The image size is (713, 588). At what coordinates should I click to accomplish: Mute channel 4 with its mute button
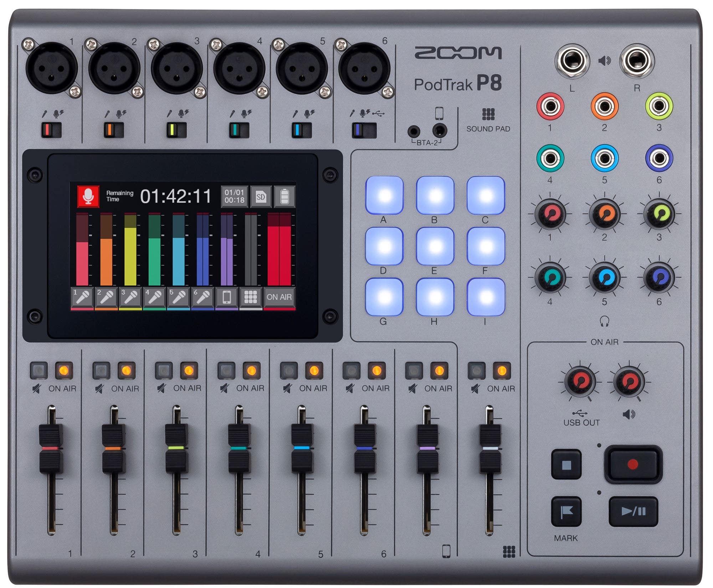[x=227, y=371]
